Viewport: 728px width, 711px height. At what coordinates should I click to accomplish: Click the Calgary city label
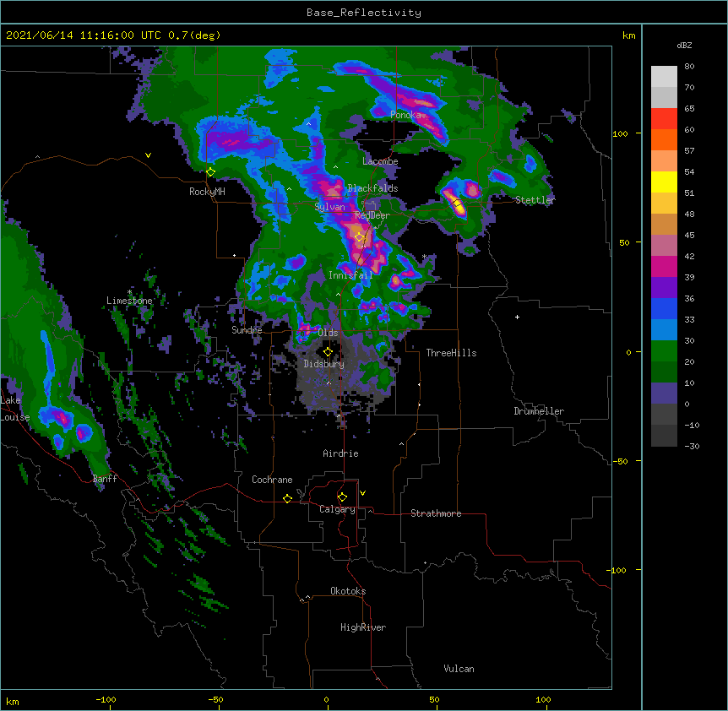point(337,509)
